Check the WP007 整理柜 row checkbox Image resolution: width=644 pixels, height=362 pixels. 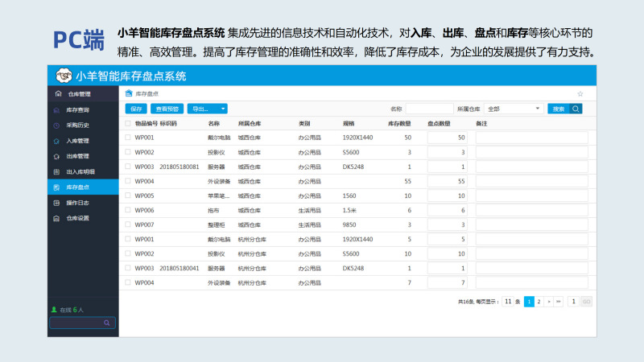click(x=128, y=224)
